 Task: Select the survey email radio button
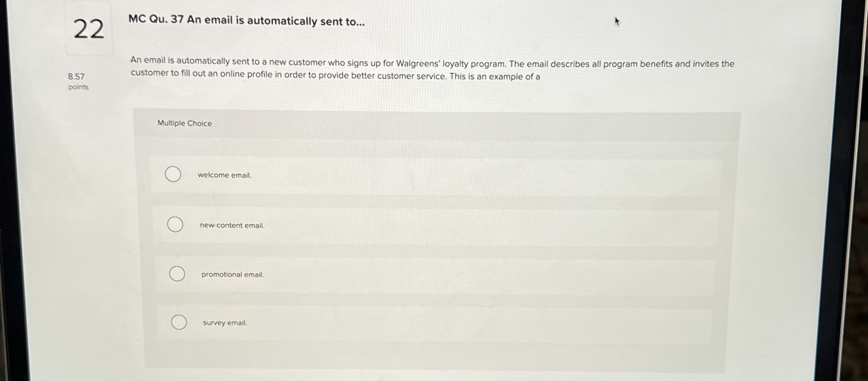[x=179, y=321]
